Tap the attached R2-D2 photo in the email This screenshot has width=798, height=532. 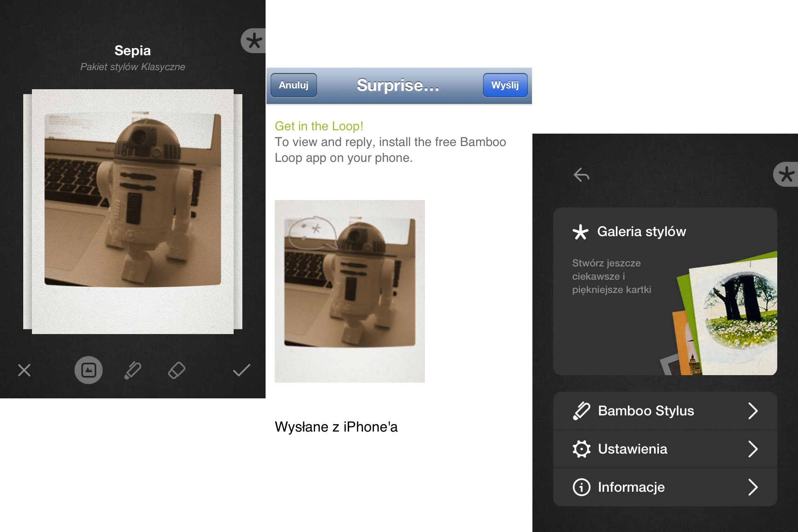pyautogui.click(x=349, y=291)
